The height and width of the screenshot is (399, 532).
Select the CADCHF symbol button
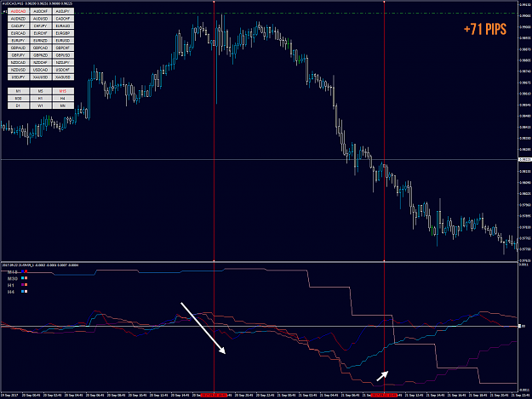pos(63,19)
